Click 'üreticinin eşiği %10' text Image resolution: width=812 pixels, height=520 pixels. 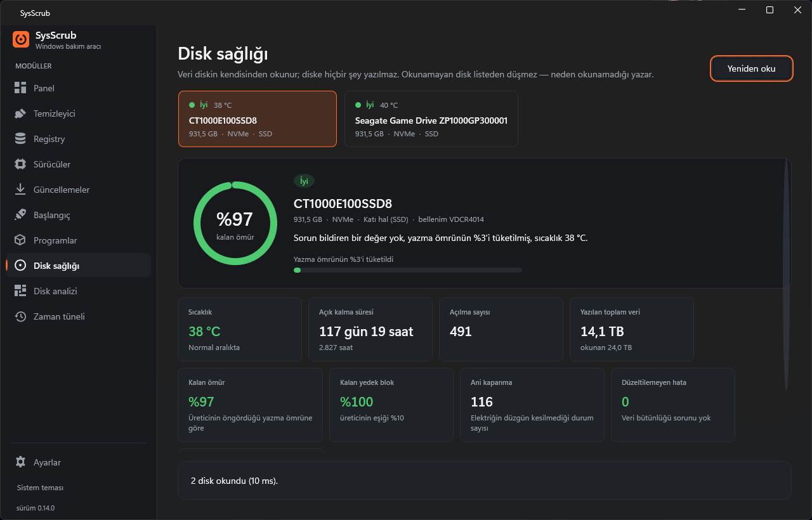[x=372, y=418]
